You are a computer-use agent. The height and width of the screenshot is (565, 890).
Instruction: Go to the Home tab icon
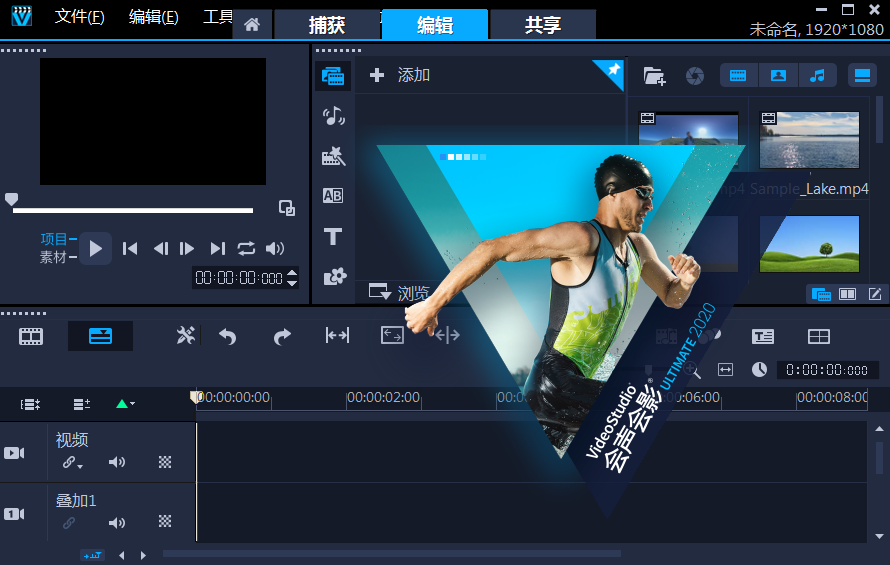click(x=252, y=25)
